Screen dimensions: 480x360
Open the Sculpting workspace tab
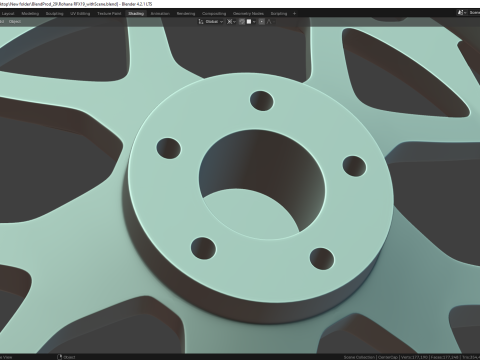[x=54, y=14]
